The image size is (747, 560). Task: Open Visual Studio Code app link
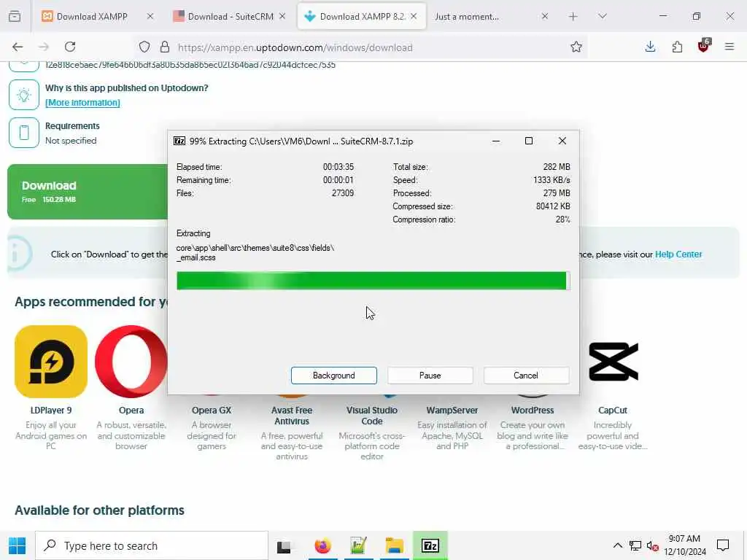(372, 416)
